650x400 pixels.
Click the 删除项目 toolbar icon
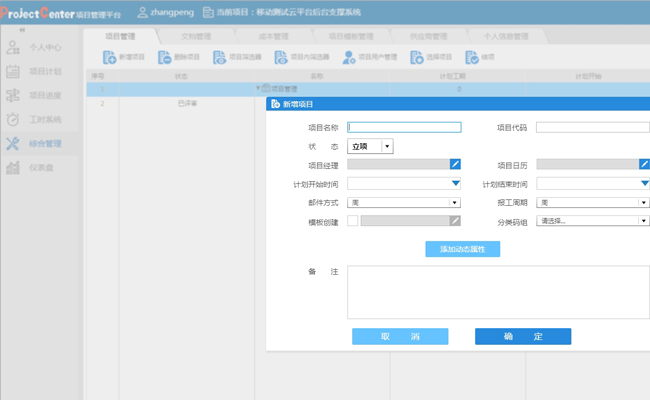pos(164,57)
